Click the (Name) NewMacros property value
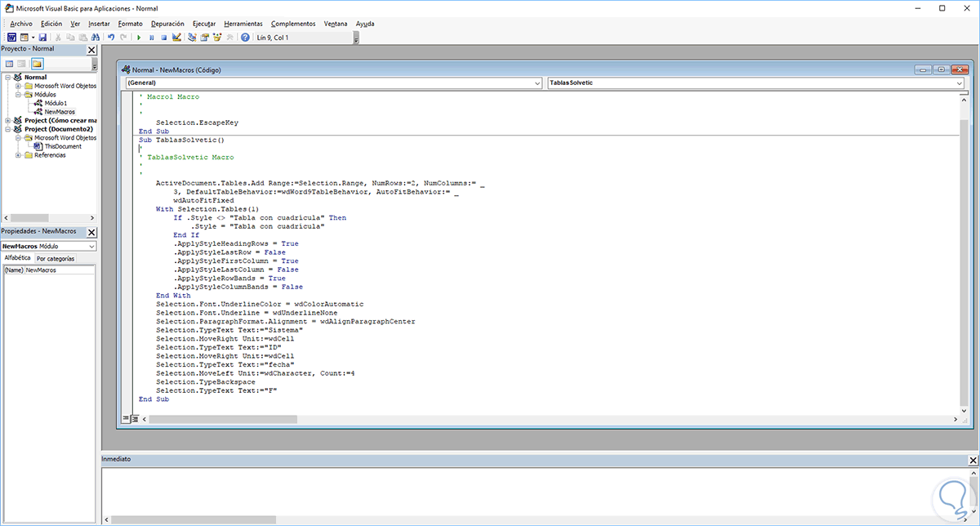The image size is (980, 526). coord(60,270)
